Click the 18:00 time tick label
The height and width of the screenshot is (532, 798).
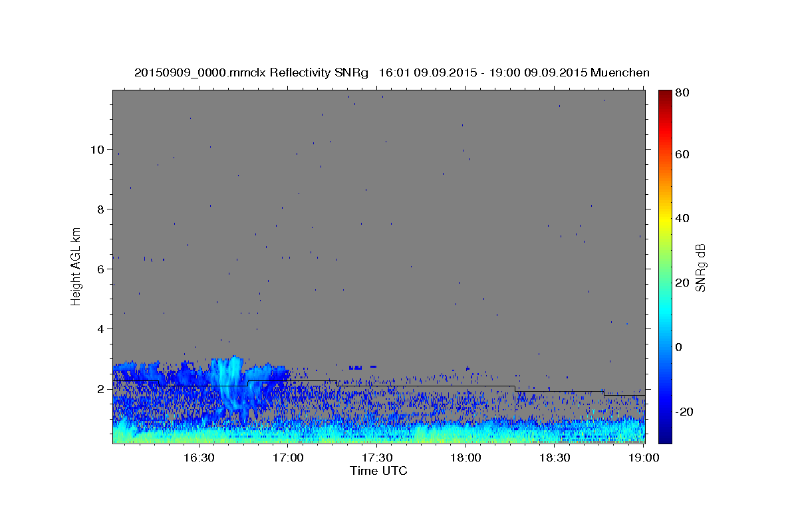click(x=466, y=458)
